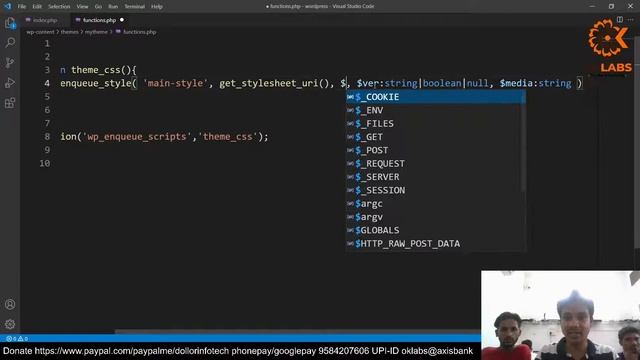Open the Manage gear icon
640x360 pixels.
10,324
